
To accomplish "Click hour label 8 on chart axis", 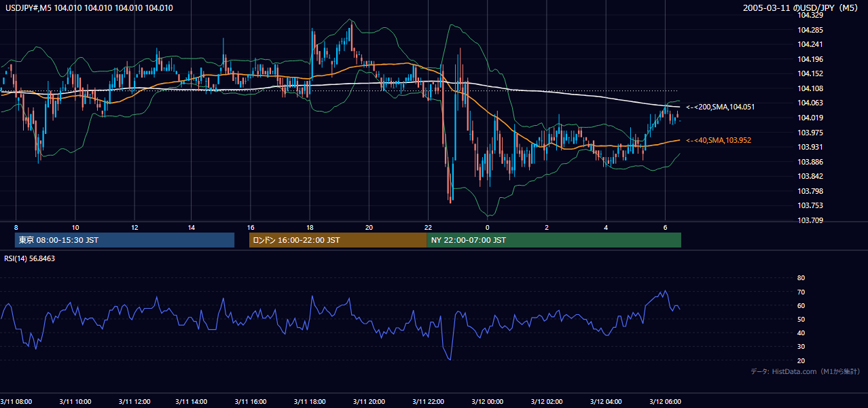I will pos(16,227).
